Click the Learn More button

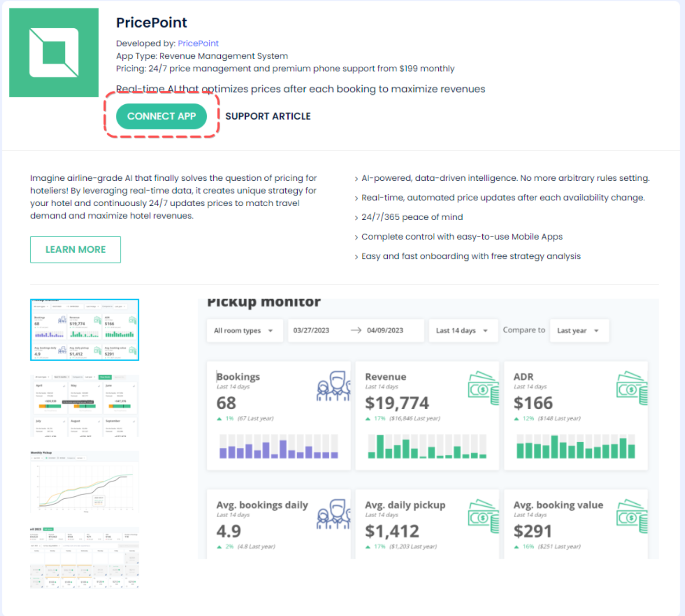pyautogui.click(x=76, y=249)
